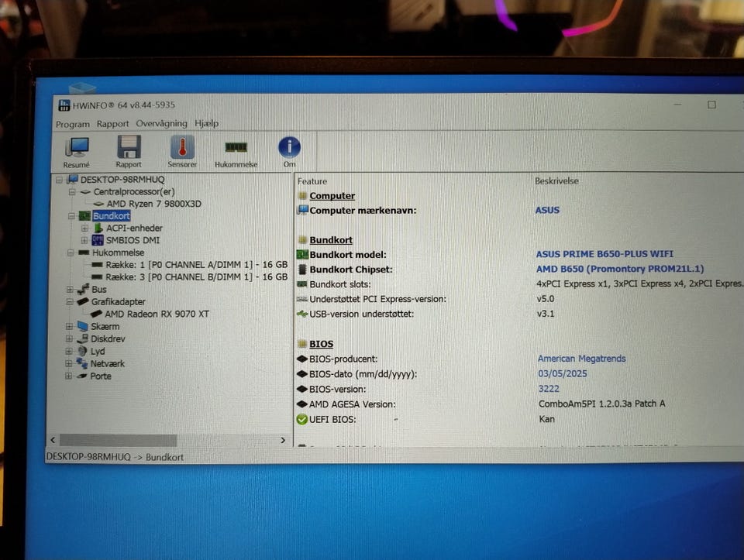Click the Skærm monitor tree icon
This screenshot has width=744, height=560.
[83, 326]
